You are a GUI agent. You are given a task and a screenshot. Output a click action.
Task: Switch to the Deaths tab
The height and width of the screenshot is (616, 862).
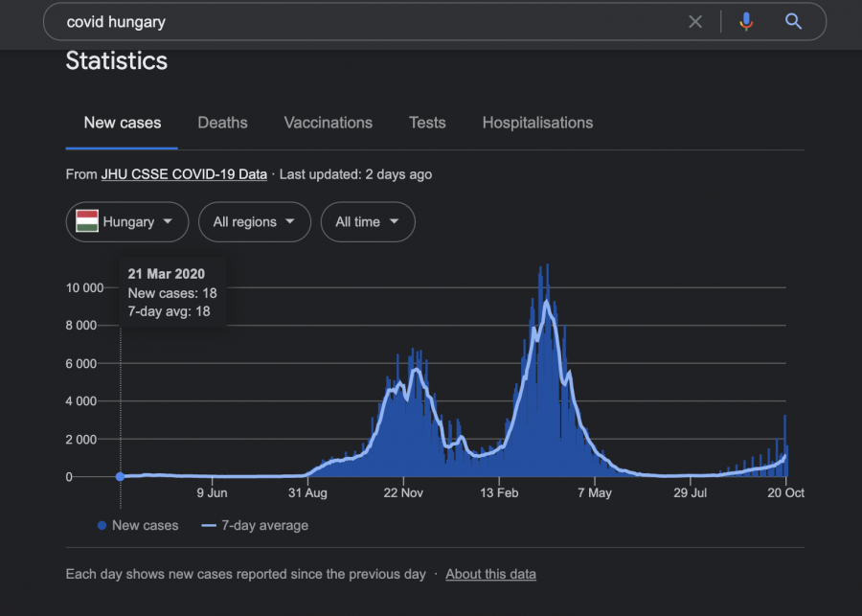(x=222, y=123)
